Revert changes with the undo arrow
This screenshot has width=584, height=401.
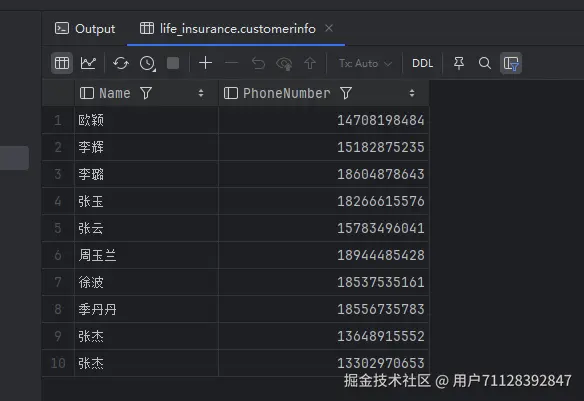point(258,63)
